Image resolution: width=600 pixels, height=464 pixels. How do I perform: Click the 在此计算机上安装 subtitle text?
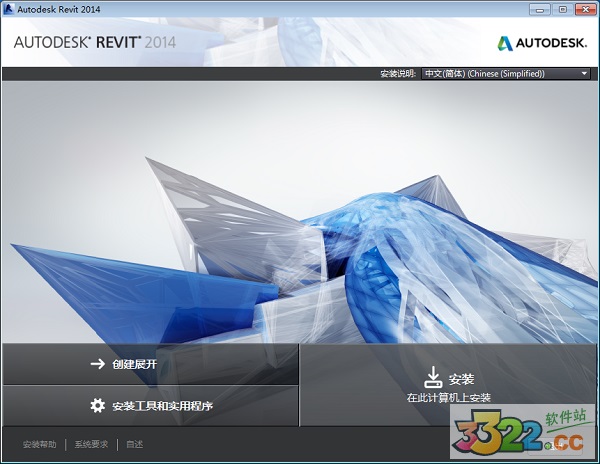pos(448,398)
